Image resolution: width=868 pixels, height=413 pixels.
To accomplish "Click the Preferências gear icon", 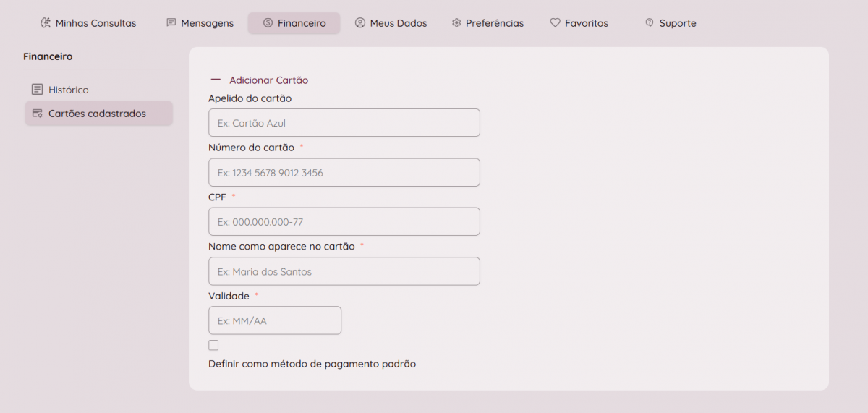I will tap(456, 23).
